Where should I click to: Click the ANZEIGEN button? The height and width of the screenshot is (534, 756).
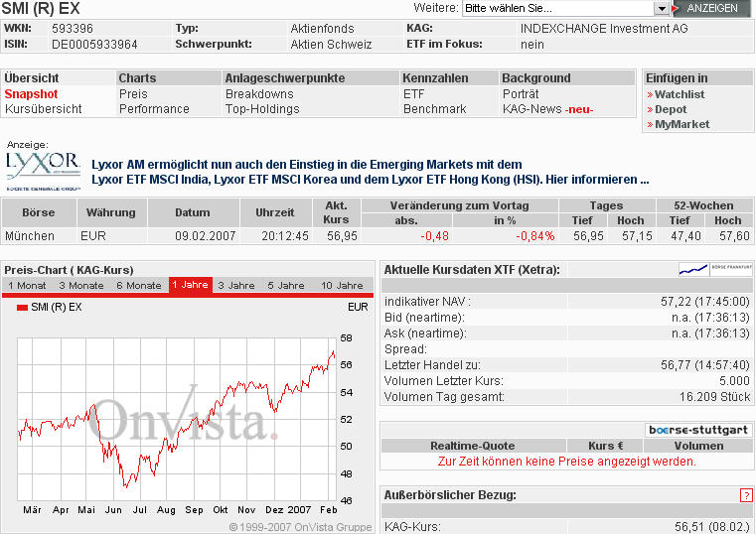pos(711,8)
